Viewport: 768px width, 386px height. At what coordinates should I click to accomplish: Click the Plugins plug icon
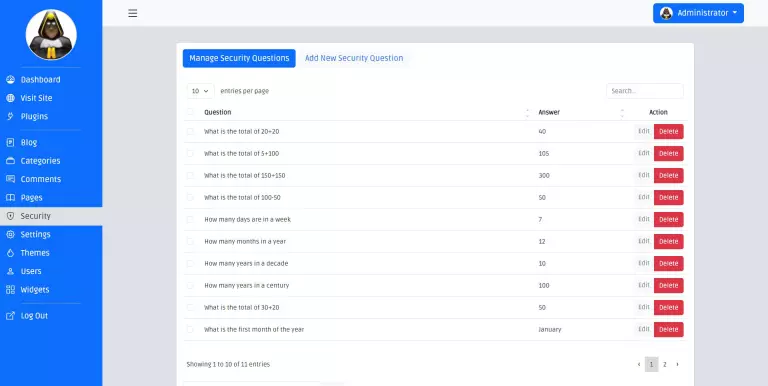10,117
